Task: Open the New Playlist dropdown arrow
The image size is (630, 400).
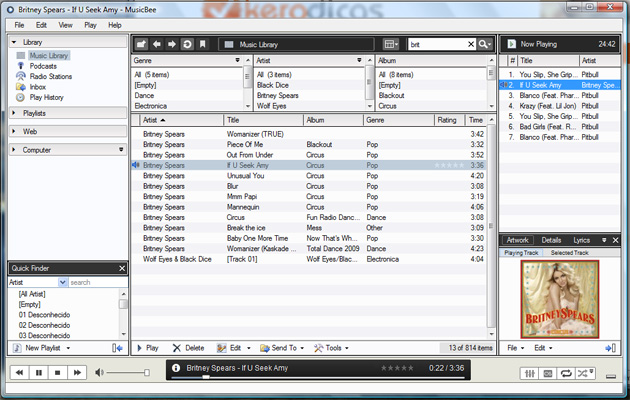Action: coord(68,348)
